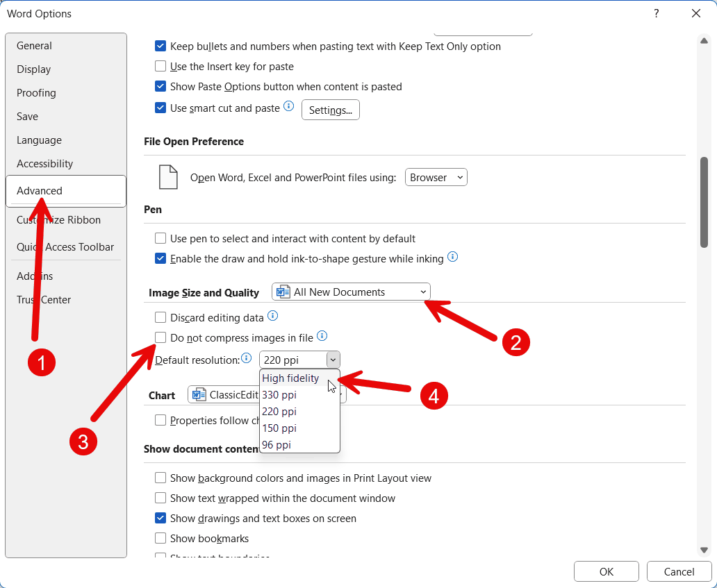The image size is (717, 588).
Task: Choose 96 ppi resolution option
Action: click(x=299, y=444)
